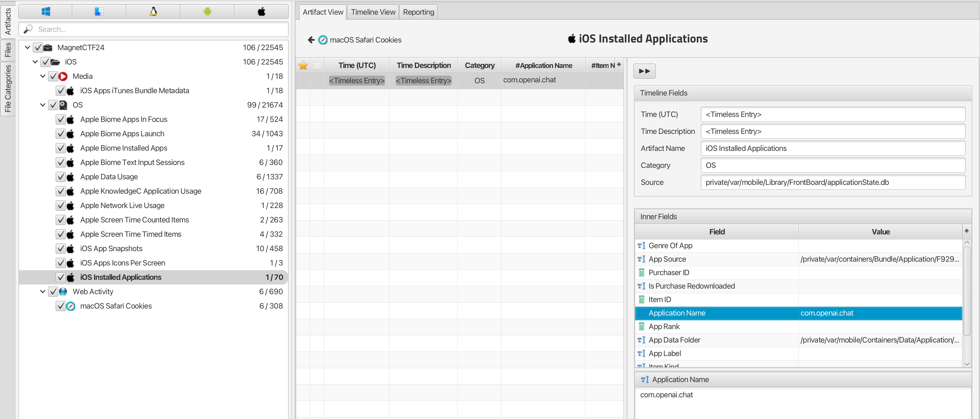The width and height of the screenshot is (980, 419).
Task: Click the iOS folder icon in tree
Action: click(x=56, y=62)
